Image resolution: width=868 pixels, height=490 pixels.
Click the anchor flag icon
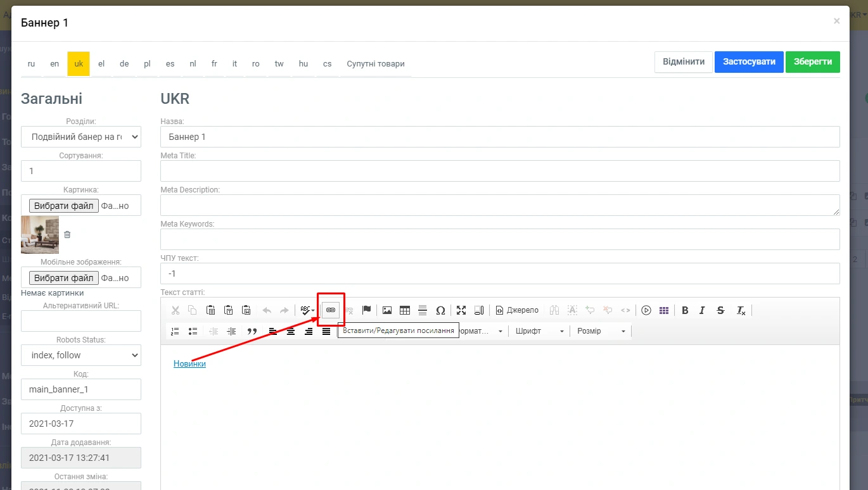(366, 310)
